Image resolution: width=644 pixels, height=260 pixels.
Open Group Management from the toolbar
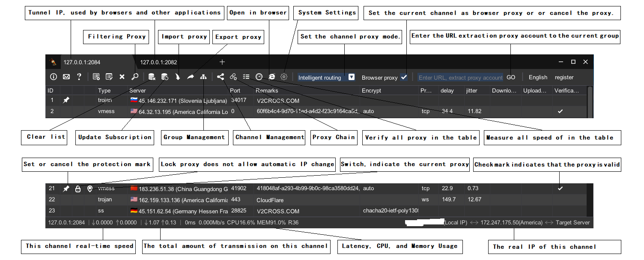coord(203,77)
